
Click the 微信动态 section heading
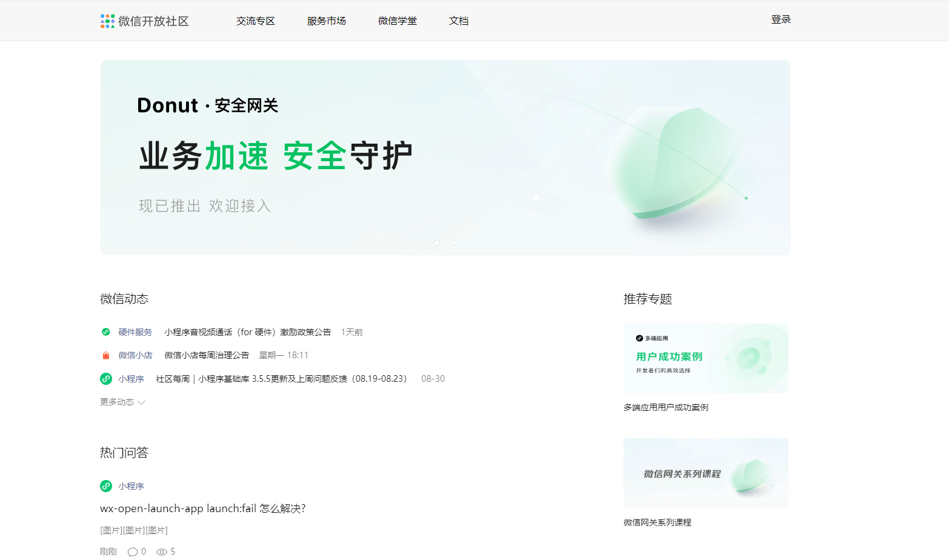(124, 299)
